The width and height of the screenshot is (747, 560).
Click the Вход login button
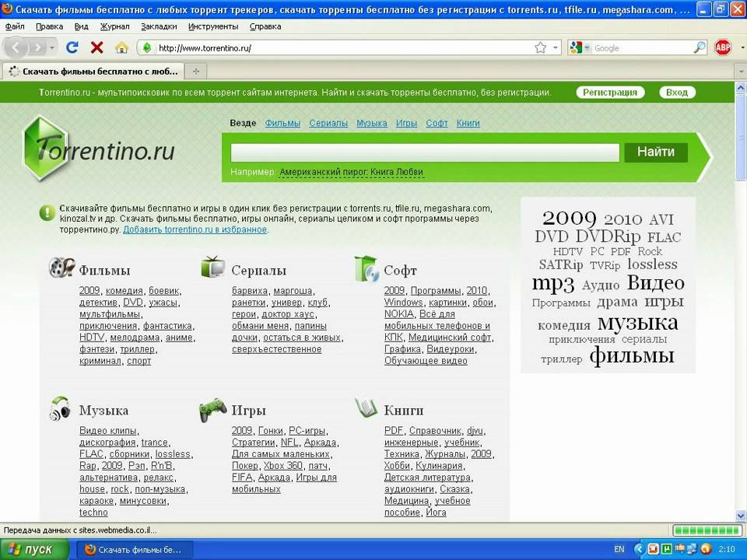tap(677, 93)
